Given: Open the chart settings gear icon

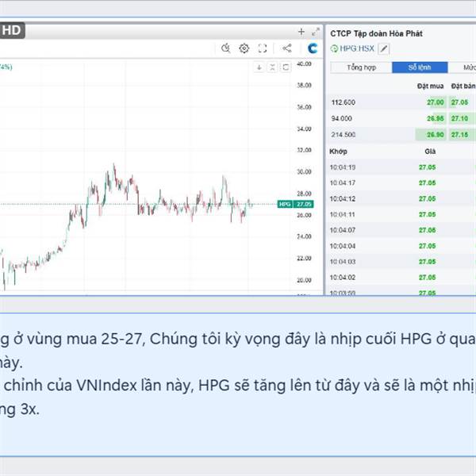Looking at the screenshot, I should tap(244, 48).
